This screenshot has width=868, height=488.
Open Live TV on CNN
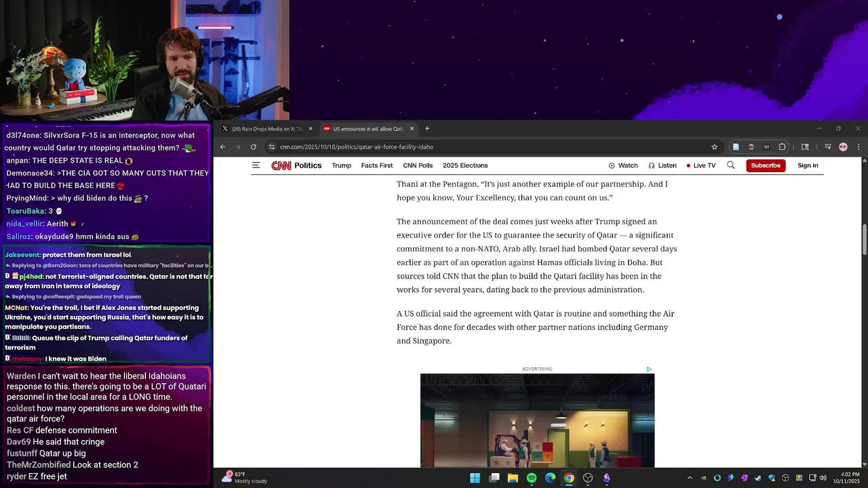pos(701,165)
